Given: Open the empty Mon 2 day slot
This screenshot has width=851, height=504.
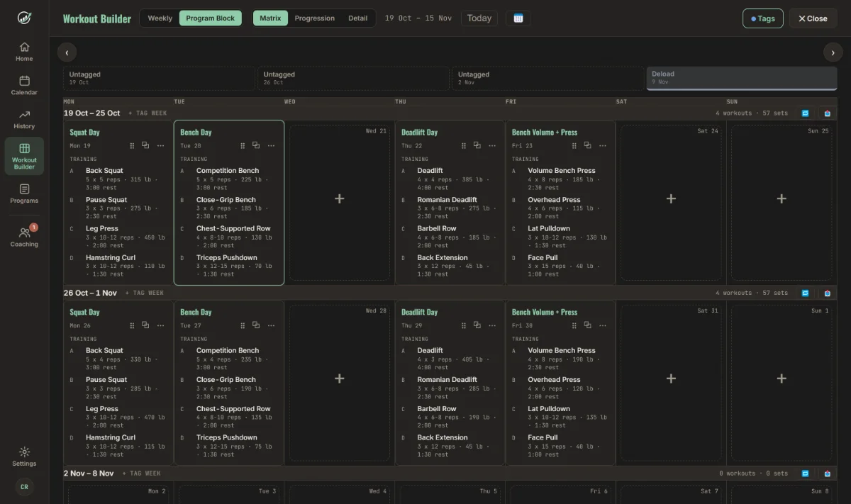Looking at the screenshot, I should [x=118, y=494].
